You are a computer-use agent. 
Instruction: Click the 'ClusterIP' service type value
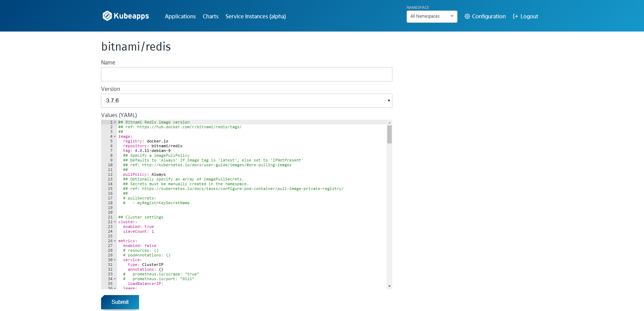click(153, 265)
